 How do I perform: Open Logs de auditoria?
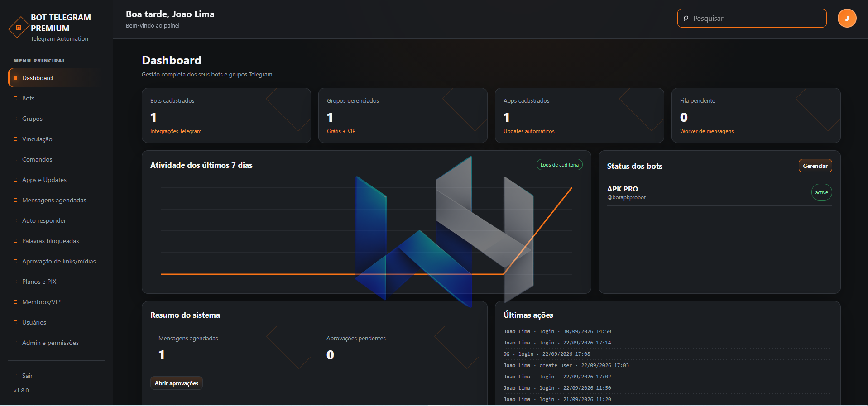559,165
